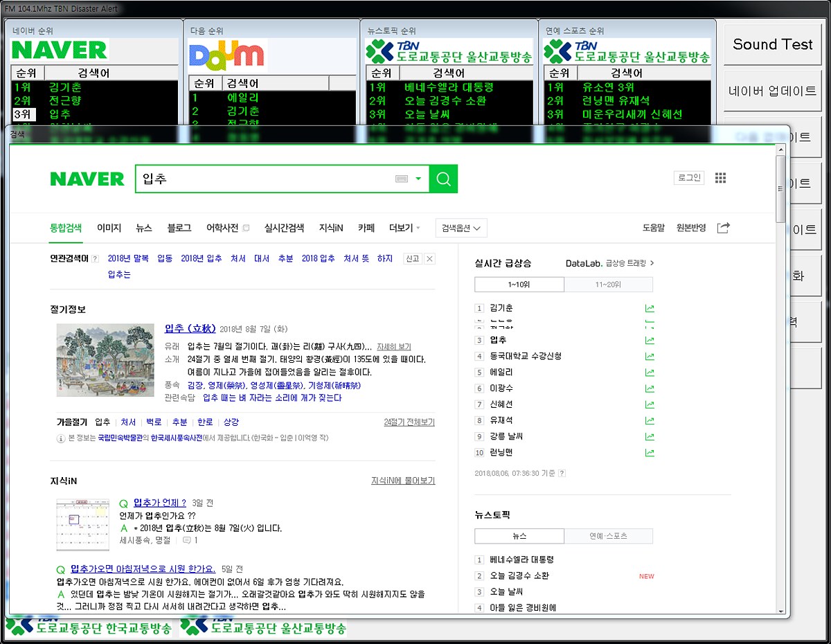This screenshot has width=831, height=644.
Task: Click the 입추 painting thumbnail
Action: point(105,360)
